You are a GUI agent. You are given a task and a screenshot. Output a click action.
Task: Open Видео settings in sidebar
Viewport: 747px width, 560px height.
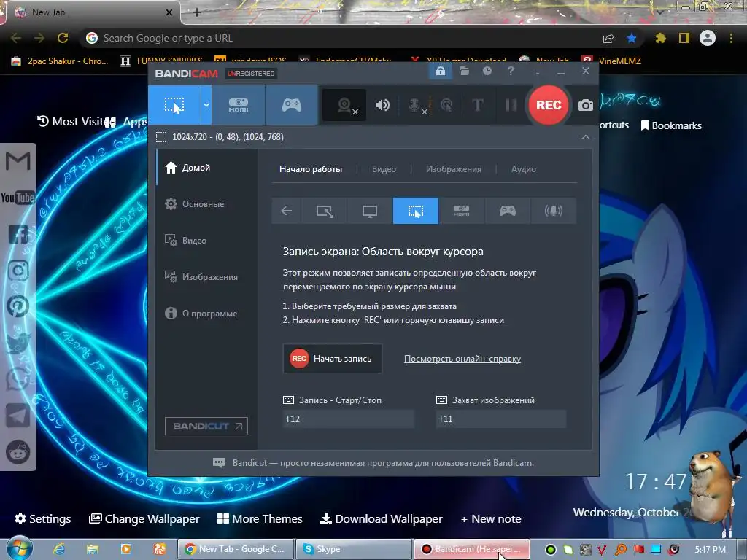point(206,241)
